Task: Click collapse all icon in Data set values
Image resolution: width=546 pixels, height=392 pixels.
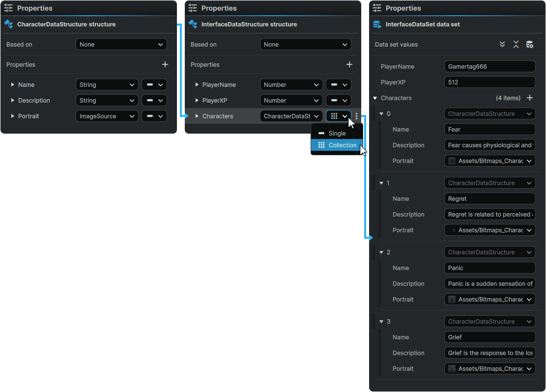Action: pyautogui.click(x=516, y=44)
